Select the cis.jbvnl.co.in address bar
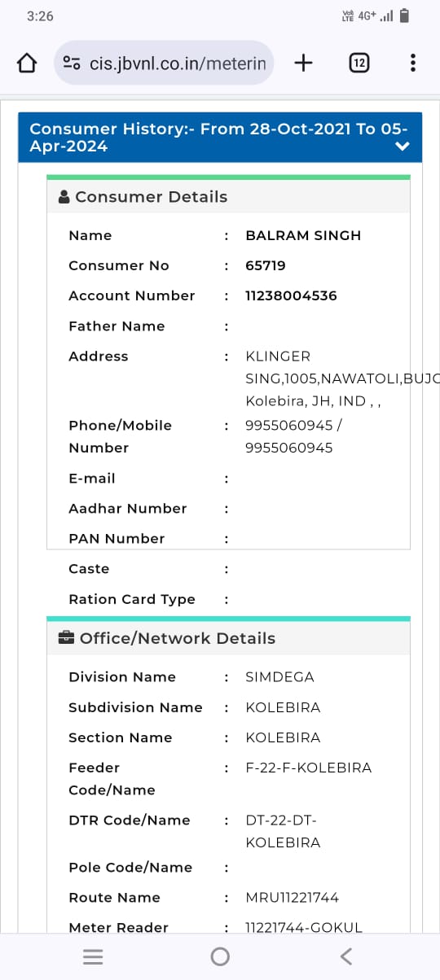 [165, 63]
